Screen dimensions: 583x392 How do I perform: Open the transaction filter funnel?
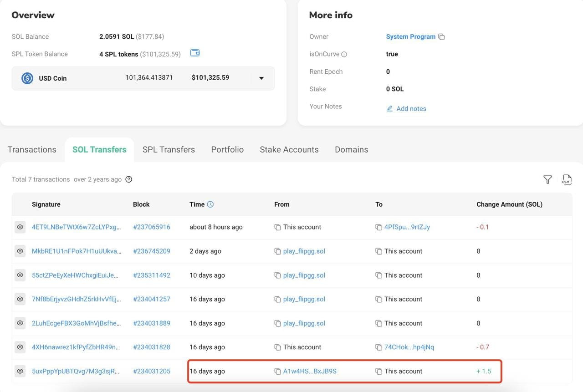pos(548,180)
